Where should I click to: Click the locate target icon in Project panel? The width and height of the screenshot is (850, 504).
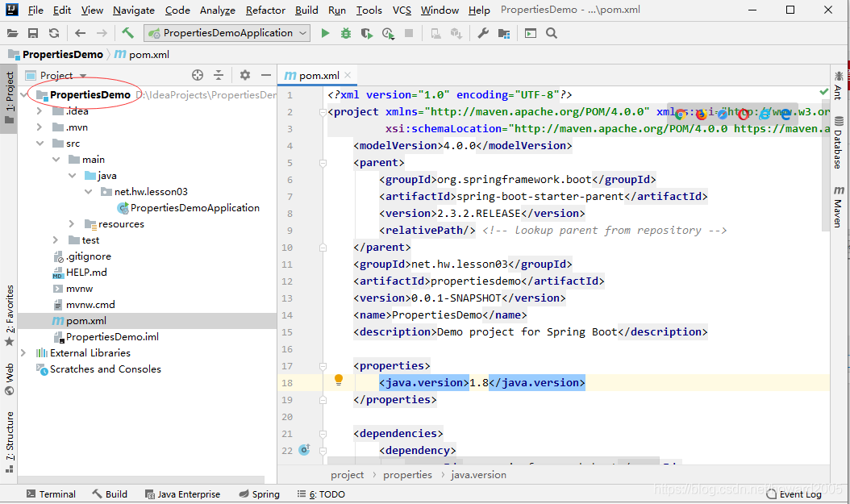click(198, 75)
